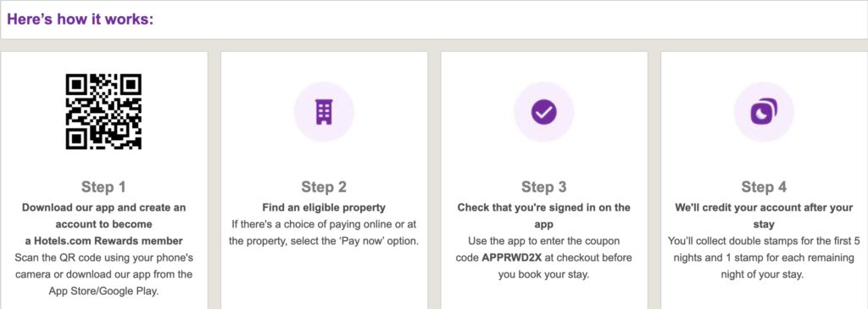The image size is (868, 309).
Task: Click "App Store/Google Play" text
Action: point(103,291)
